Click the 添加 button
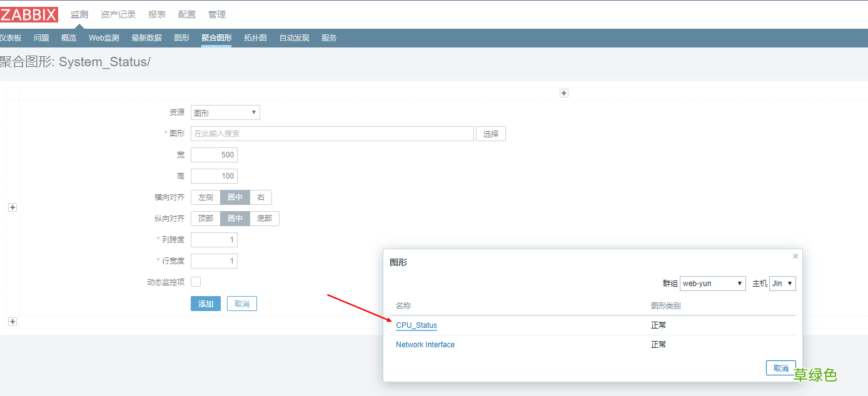Screen dimensions: 868x396 click(206, 303)
